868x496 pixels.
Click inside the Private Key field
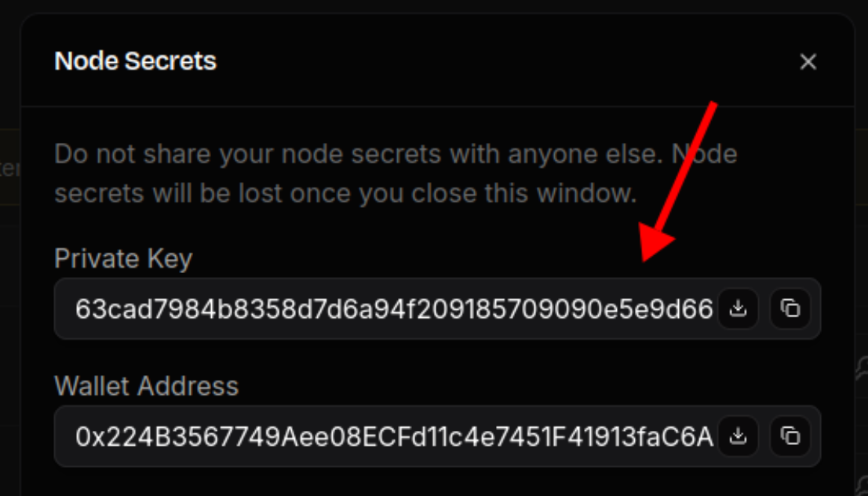[392, 308]
